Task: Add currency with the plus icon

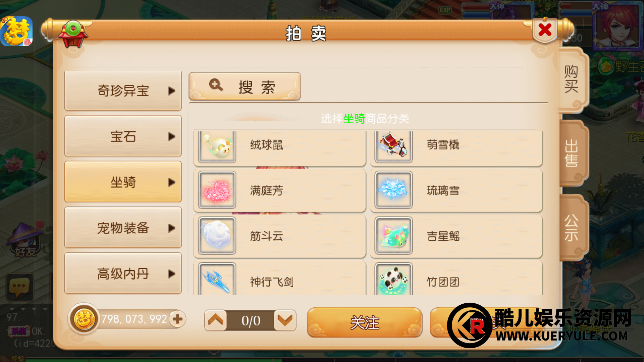Action: point(177,319)
